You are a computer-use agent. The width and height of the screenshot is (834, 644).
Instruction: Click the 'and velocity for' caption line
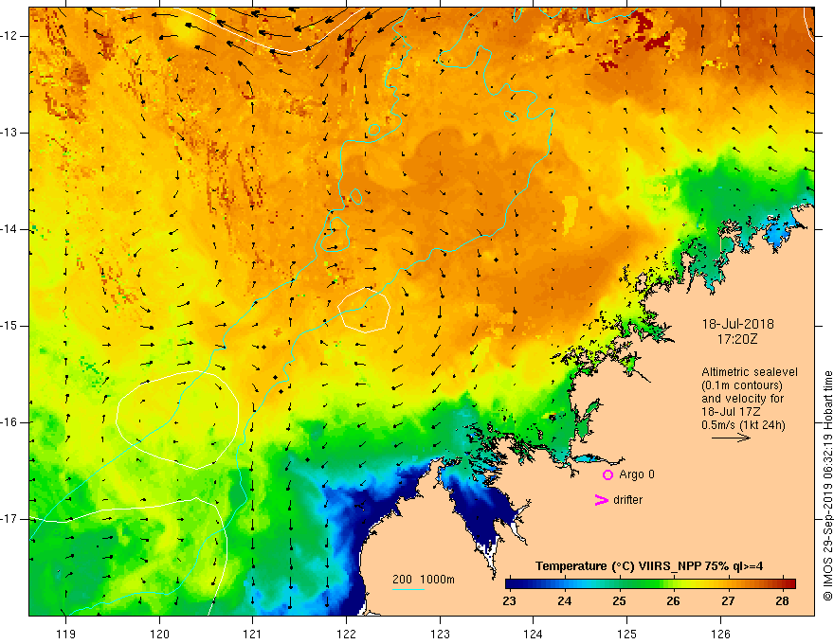click(x=742, y=399)
